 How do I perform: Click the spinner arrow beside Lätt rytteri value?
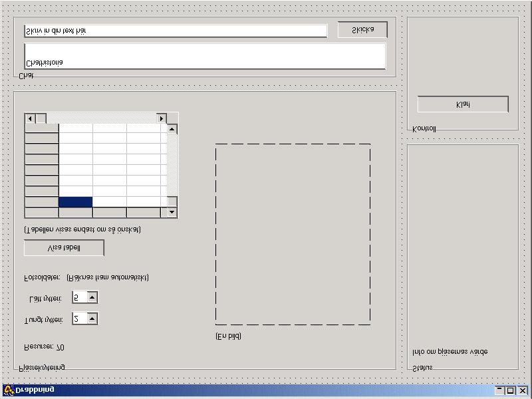click(x=92, y=297)
